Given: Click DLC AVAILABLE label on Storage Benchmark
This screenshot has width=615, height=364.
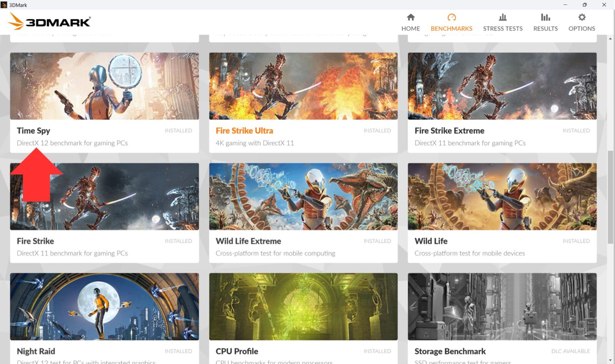Looking at the screenshot, I should [570, 351].
